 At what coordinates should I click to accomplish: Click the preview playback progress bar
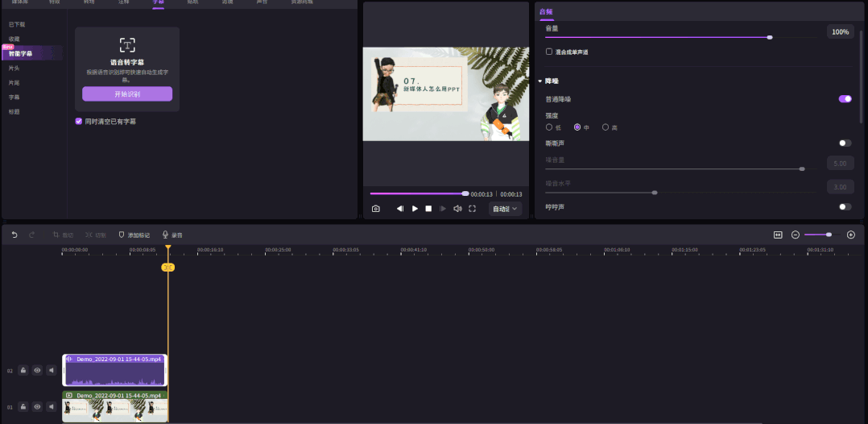(x=419, y=193)
